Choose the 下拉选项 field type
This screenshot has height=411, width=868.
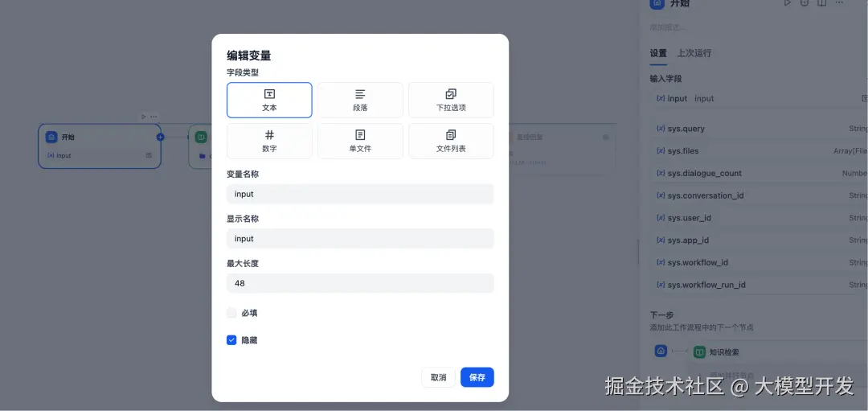tap(451, 101)
